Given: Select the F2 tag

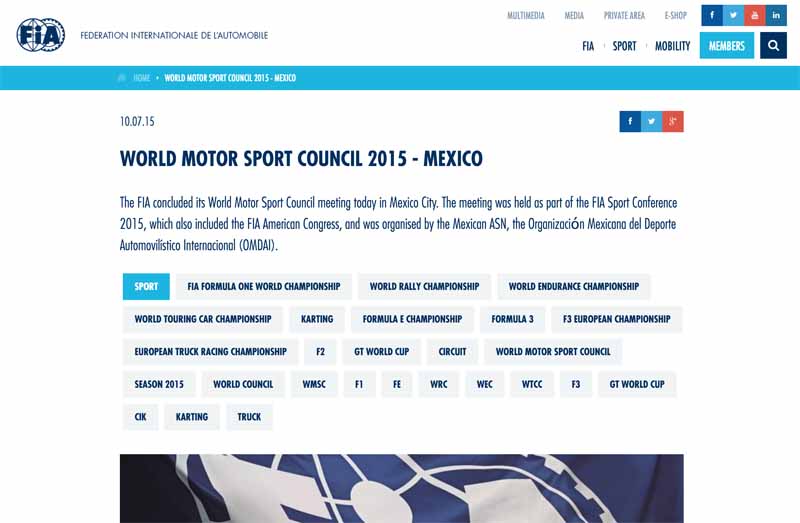Looking at the screenshot, I should (x=320, y=352).
